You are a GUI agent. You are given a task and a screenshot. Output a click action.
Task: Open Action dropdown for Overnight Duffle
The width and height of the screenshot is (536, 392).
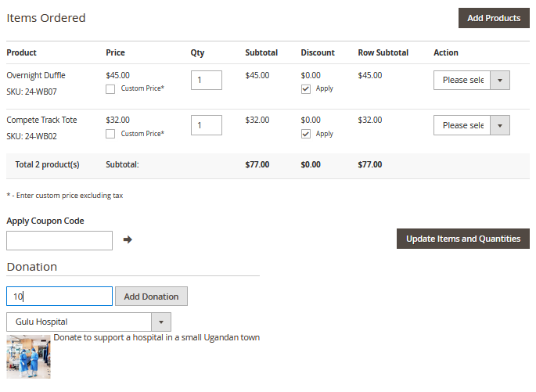(471, 80)
